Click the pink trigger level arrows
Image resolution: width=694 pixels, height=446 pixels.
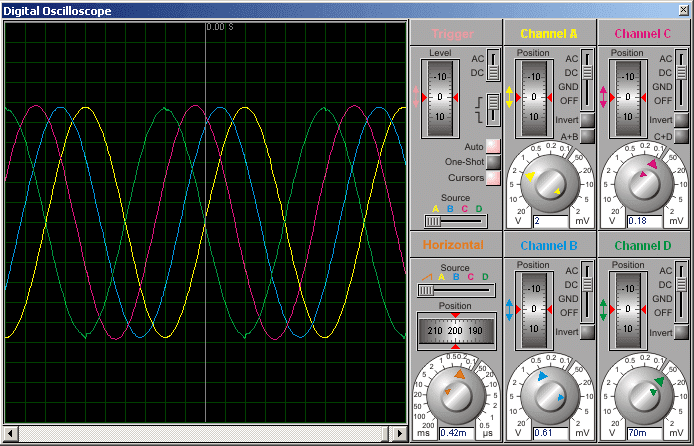point(415,97)
